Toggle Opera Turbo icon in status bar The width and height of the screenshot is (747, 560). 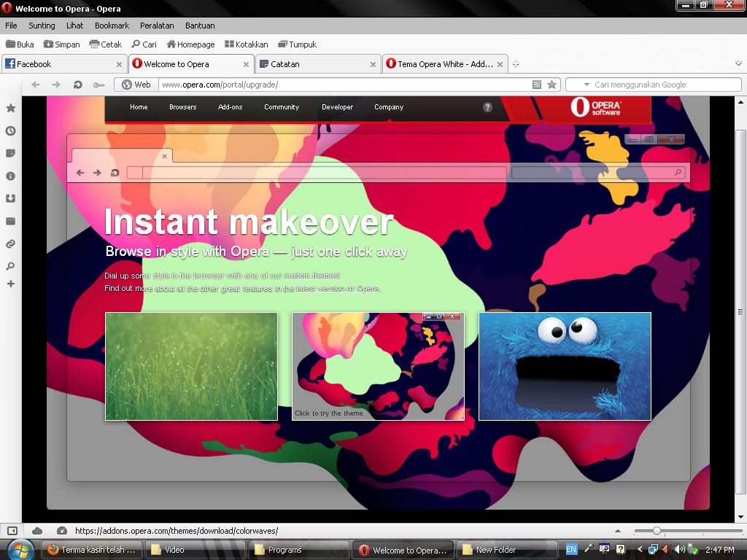coord(61,531)
